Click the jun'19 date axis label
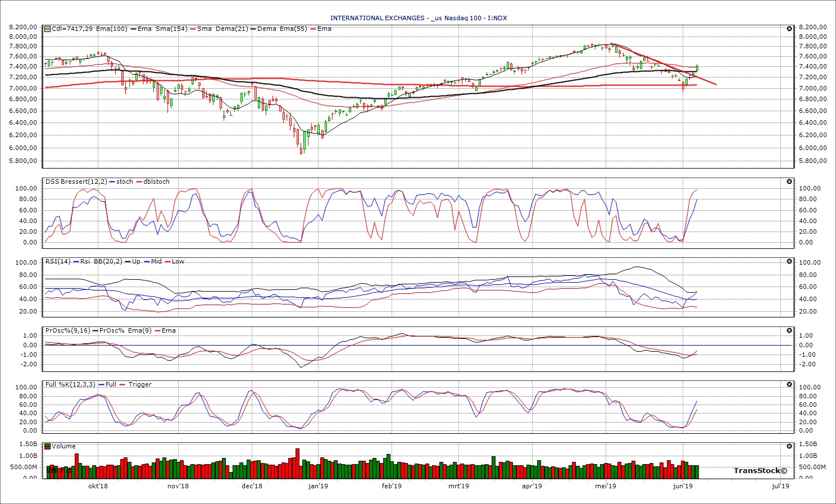The image size is (836, 504). (x=683, y=486)
